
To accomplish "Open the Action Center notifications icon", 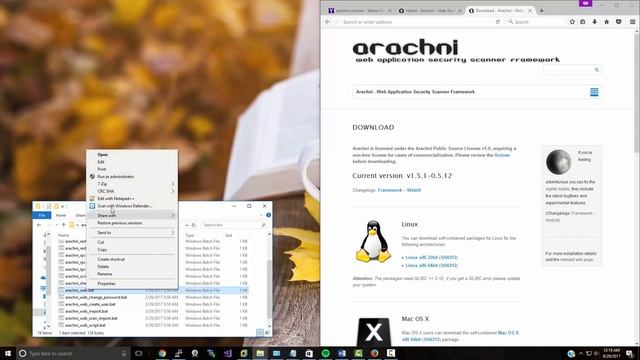I will 630,353.
